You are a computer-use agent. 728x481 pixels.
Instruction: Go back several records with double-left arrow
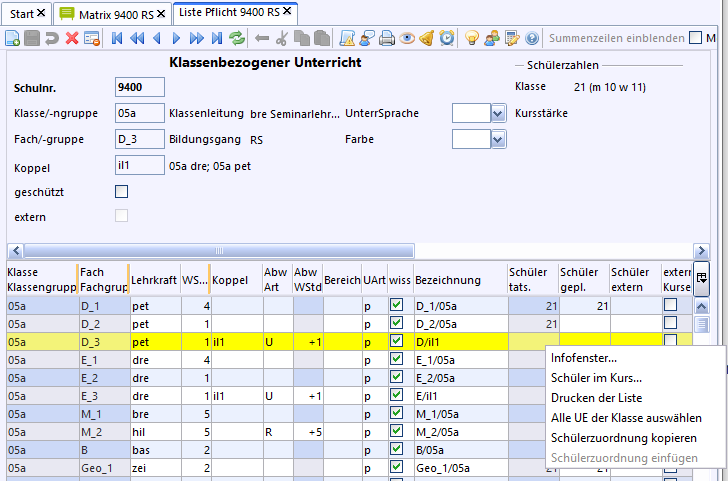point(137,38)
